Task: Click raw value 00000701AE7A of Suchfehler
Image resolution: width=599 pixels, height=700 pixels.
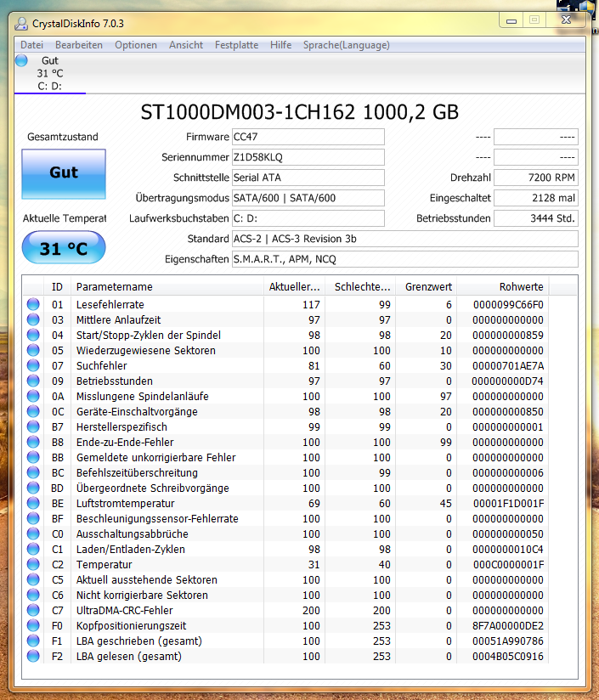Action: [x=508, y=365]
